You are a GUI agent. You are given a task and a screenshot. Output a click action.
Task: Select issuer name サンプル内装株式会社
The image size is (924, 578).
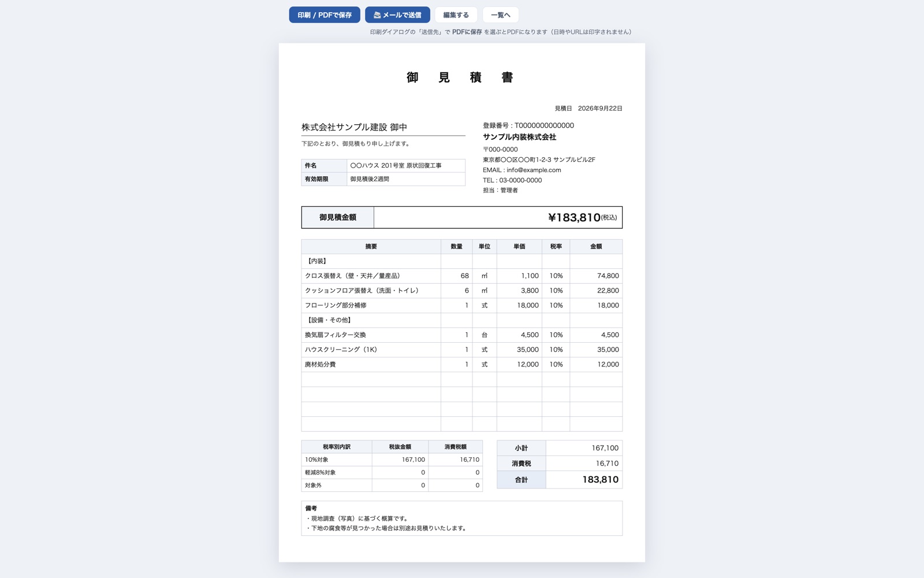pyautogui.click(x=520, y=137)
